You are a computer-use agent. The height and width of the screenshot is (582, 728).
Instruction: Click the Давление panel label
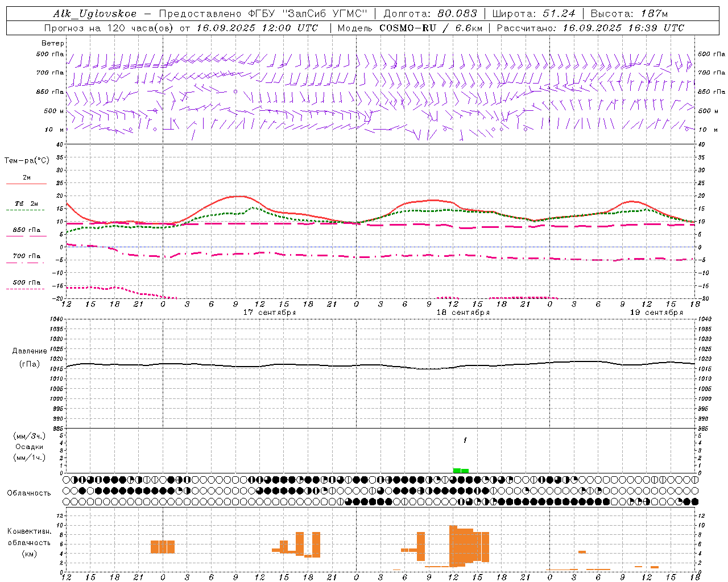(30, 351)
